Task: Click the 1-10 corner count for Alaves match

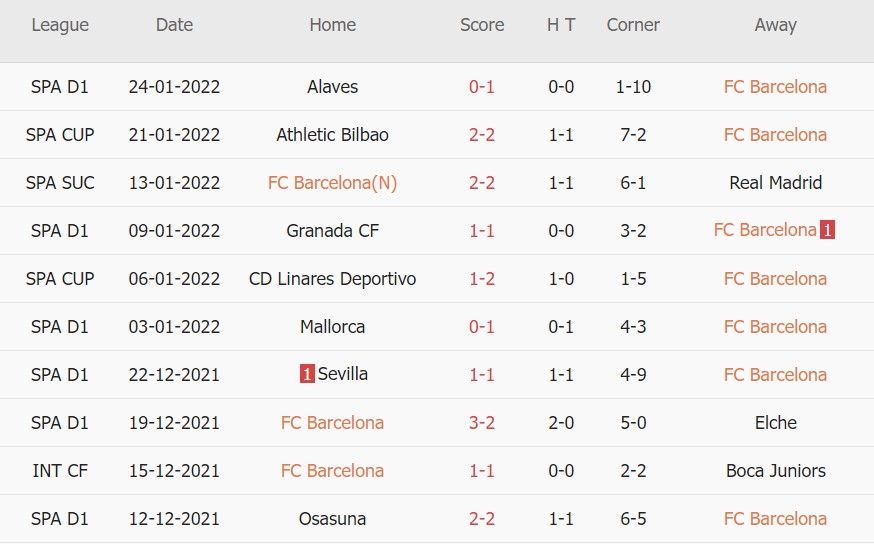Action: point(633,87)
